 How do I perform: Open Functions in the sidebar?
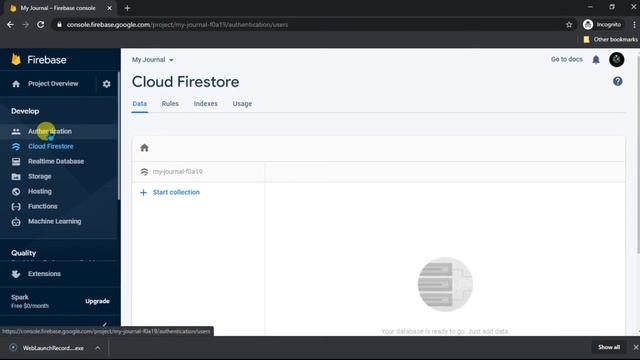(42, 207)
